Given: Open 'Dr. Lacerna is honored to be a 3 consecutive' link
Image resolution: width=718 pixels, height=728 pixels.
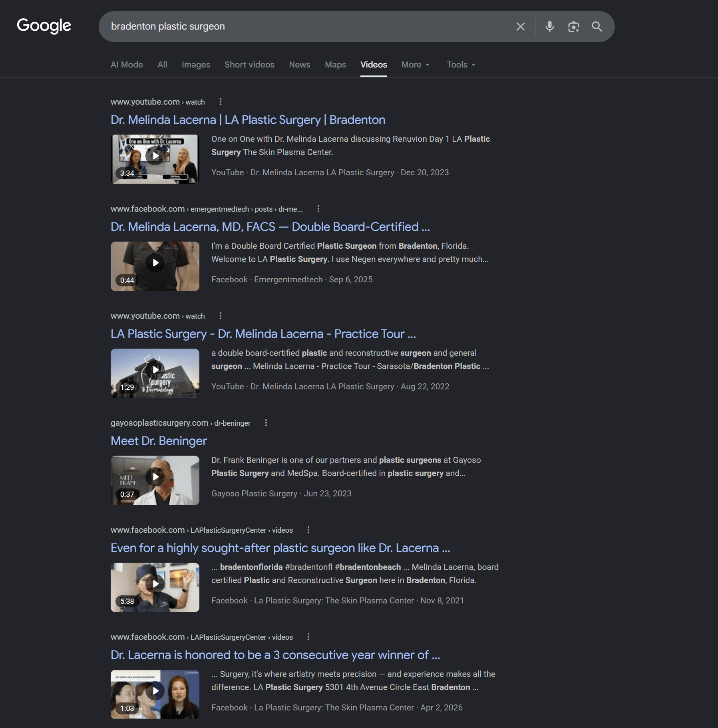Looking at the screenshot, I should (x=275, y=655).
